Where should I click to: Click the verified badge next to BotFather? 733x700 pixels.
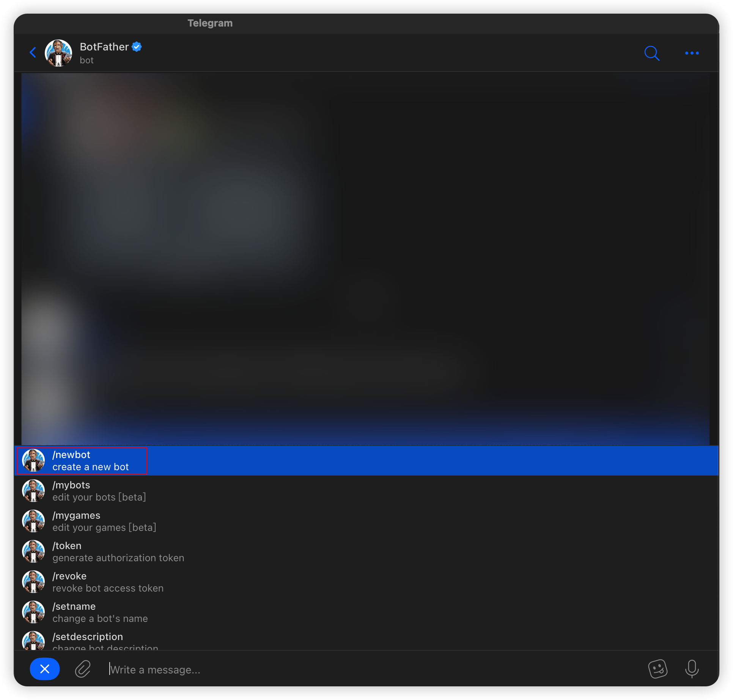point(137,47)
